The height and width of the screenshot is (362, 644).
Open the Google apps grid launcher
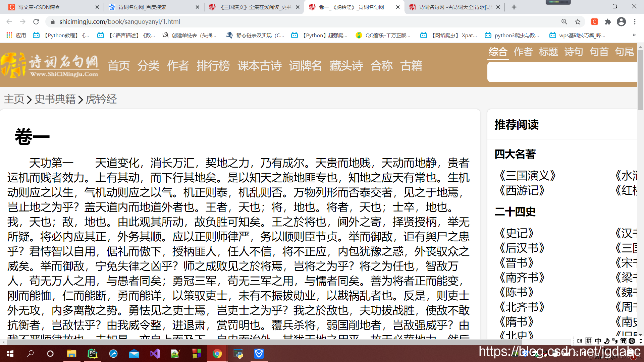point(9,35)
